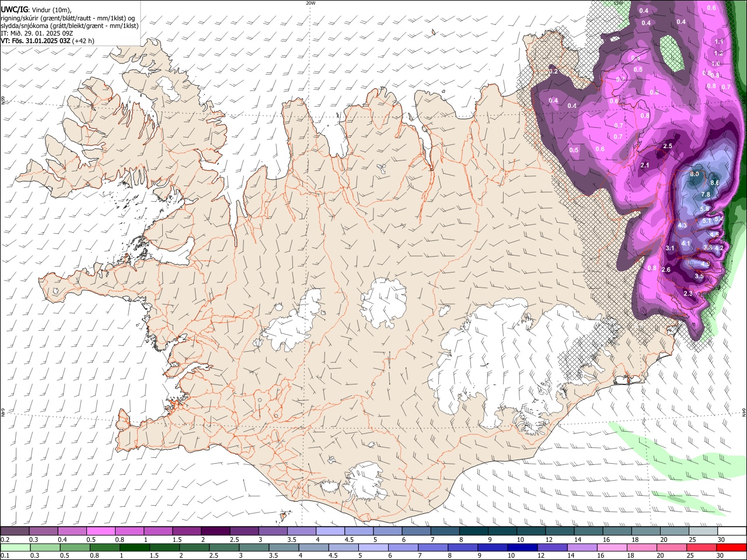This screenshot has width=747, height=560.
Task: Click the '4.3' value label
Action: [682, 225]
